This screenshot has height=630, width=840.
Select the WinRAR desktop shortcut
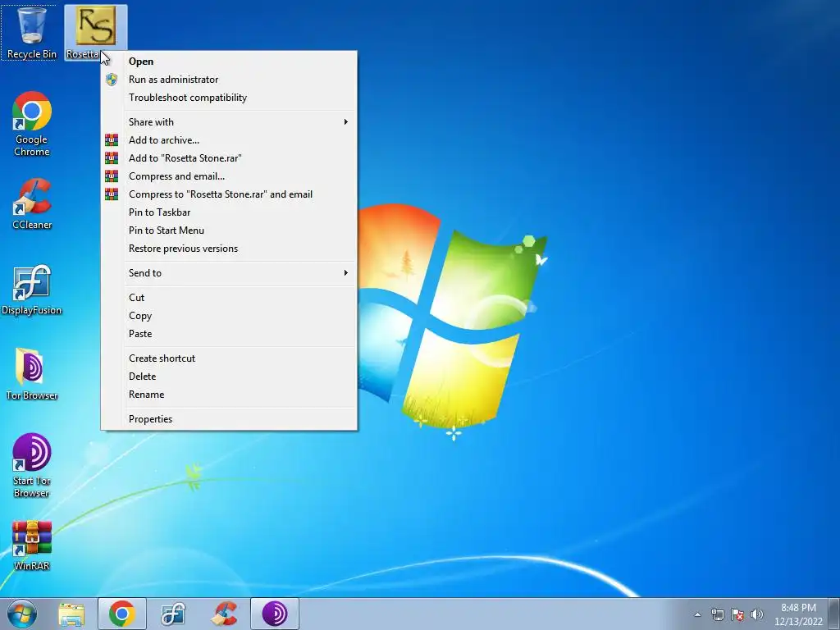tap(32, 546)
